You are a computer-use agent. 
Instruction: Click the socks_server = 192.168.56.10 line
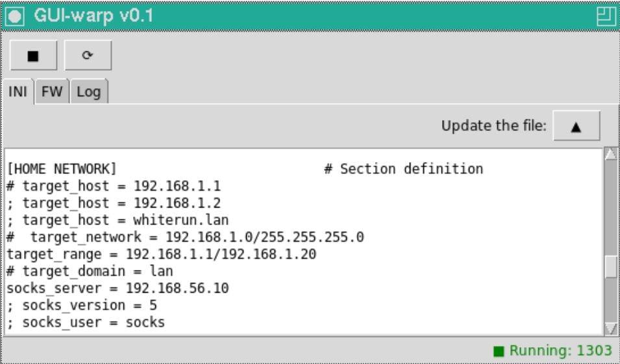click(118, 288)
